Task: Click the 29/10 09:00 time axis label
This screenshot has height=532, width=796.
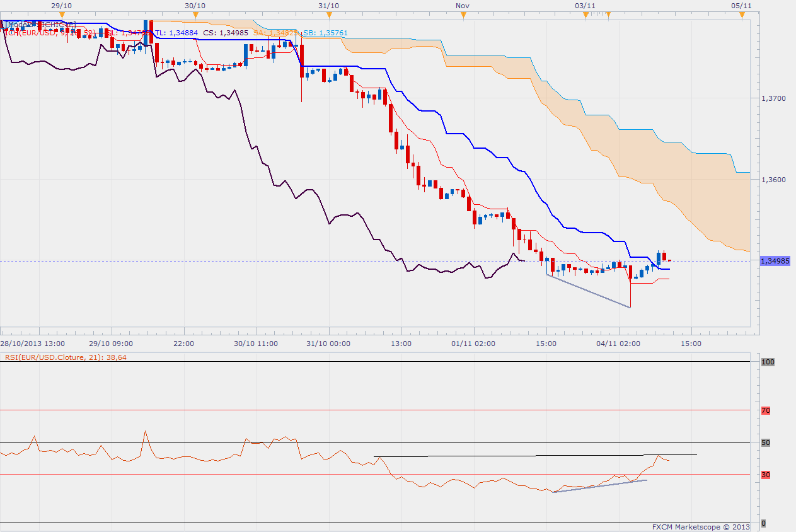Action: coord(111,344)
